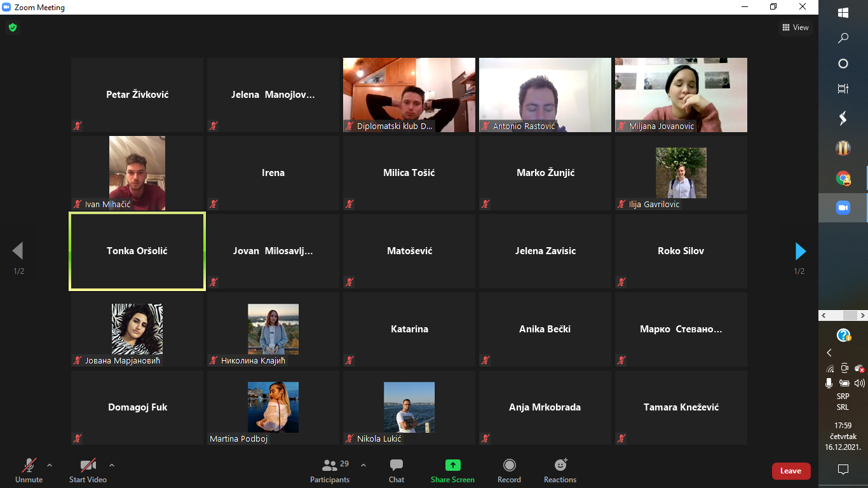The width and height of the screenshot is (868, 488).
Task: Select Anja Mrkobrada participant tile
Action: [x=545, y=407]
